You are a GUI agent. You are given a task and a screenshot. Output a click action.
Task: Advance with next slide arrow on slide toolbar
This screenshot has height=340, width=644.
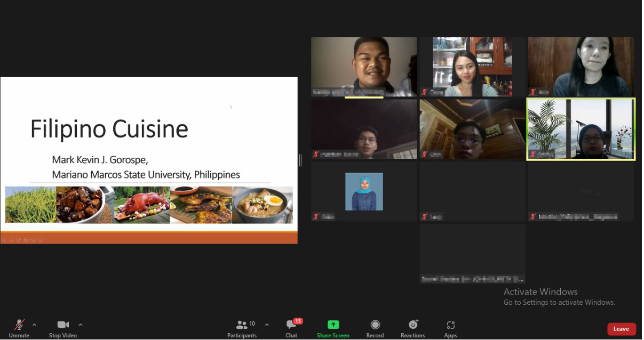(11, 240)
